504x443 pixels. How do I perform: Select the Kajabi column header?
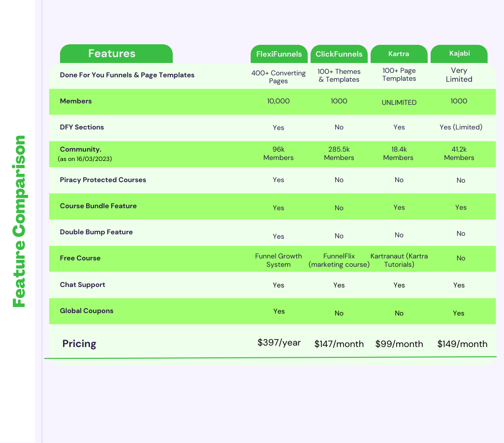click(459, 54)
